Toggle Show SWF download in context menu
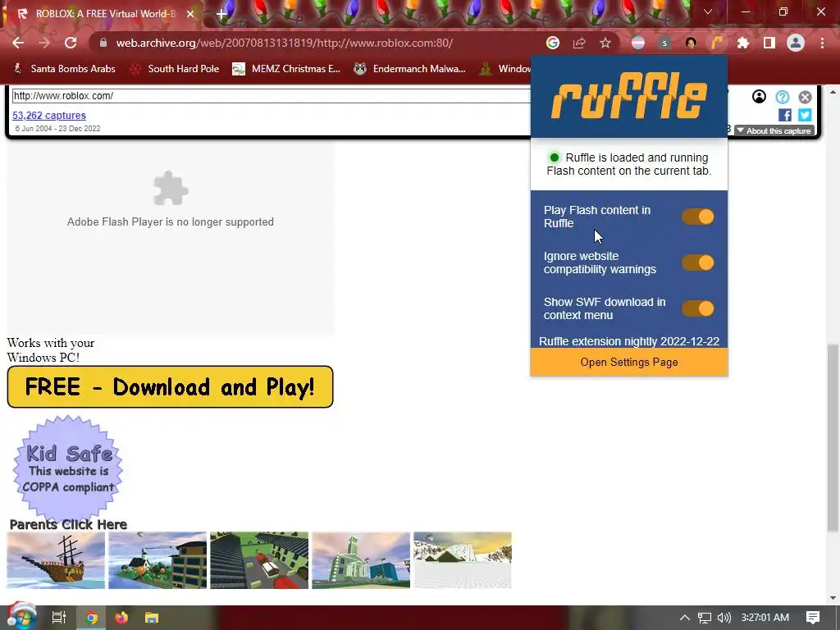Viewport: 840px width, 630px height. click(x=697, y=308)
